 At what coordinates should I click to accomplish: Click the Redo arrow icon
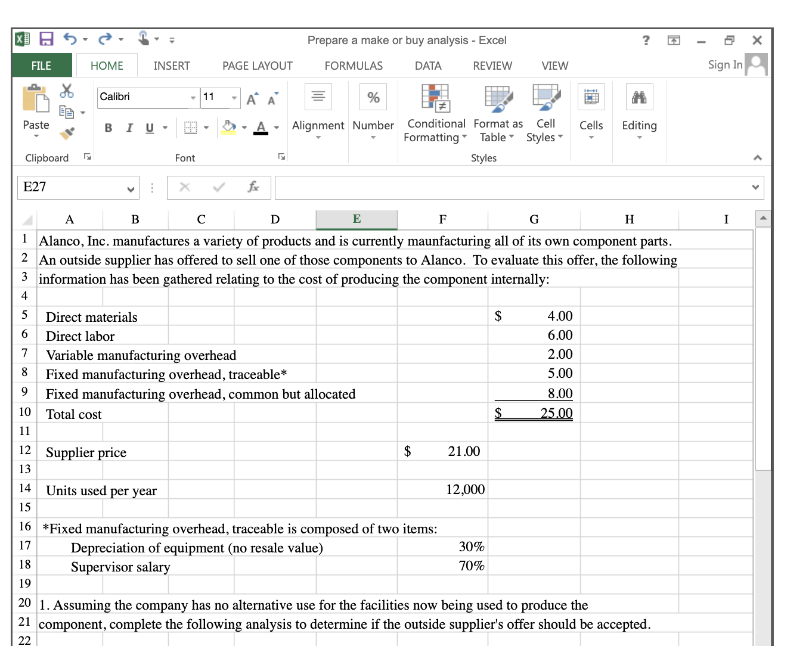click(x=106, y=39)
